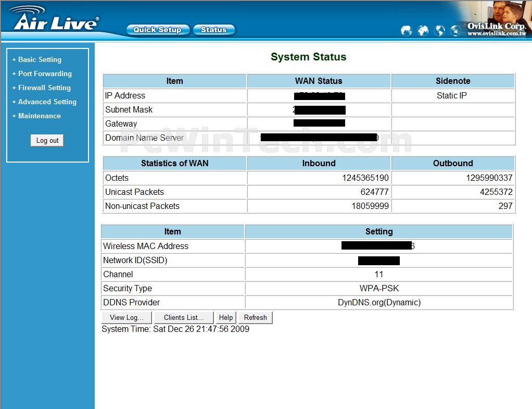The height and width of the screenshot is (409, 532).
Task: Click the Sidenote column header
Action: [453, 81]
